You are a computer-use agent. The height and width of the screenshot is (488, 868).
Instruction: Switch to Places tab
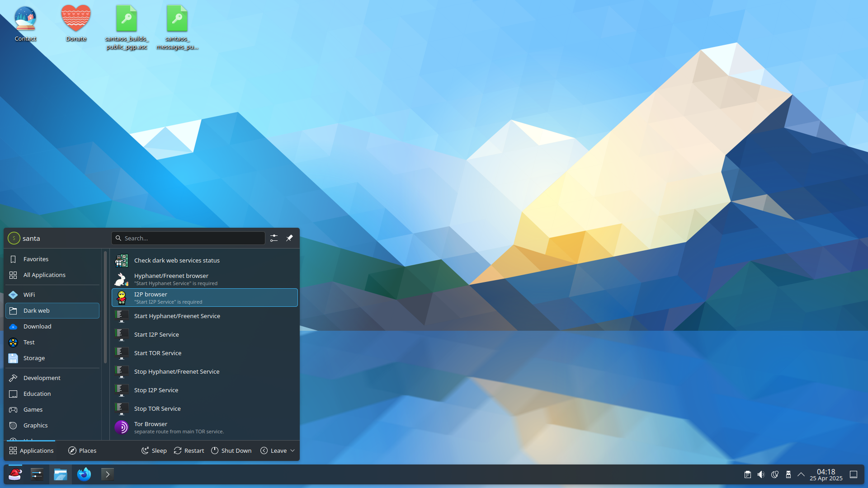coord(82,450)
